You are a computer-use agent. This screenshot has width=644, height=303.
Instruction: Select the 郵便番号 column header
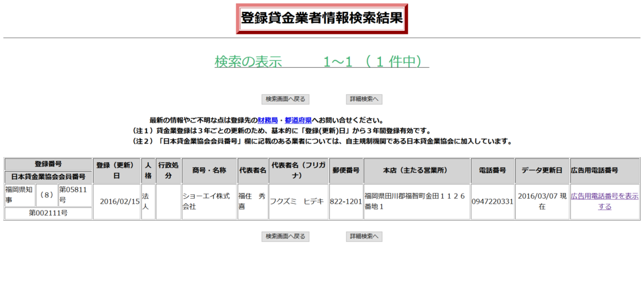point(346,171)
